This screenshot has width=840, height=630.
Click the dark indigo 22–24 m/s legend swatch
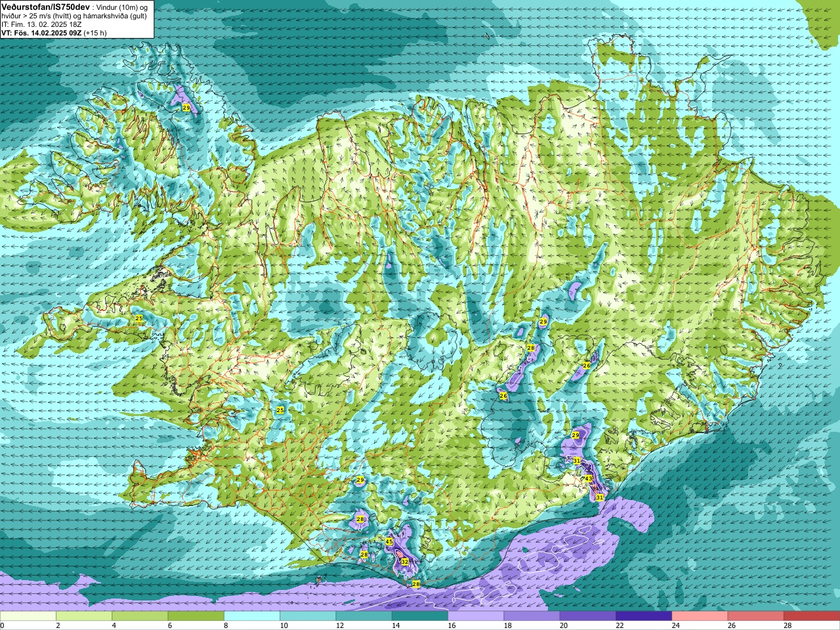644,616
